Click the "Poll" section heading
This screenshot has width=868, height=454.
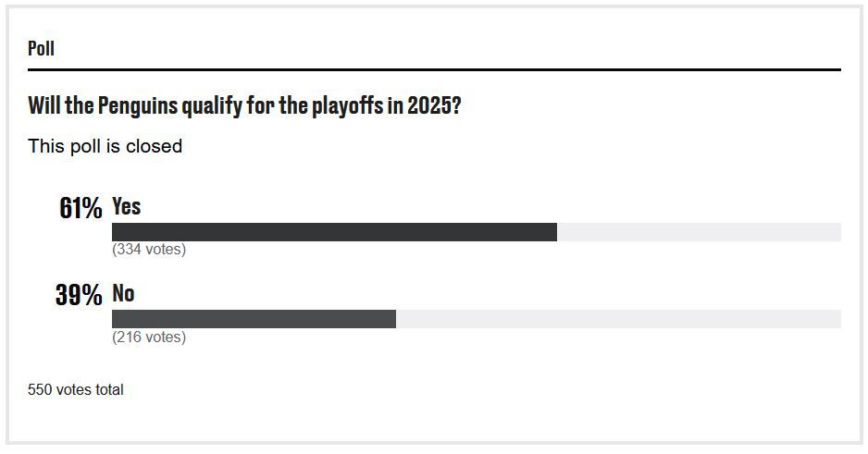[x=41, y=48]
